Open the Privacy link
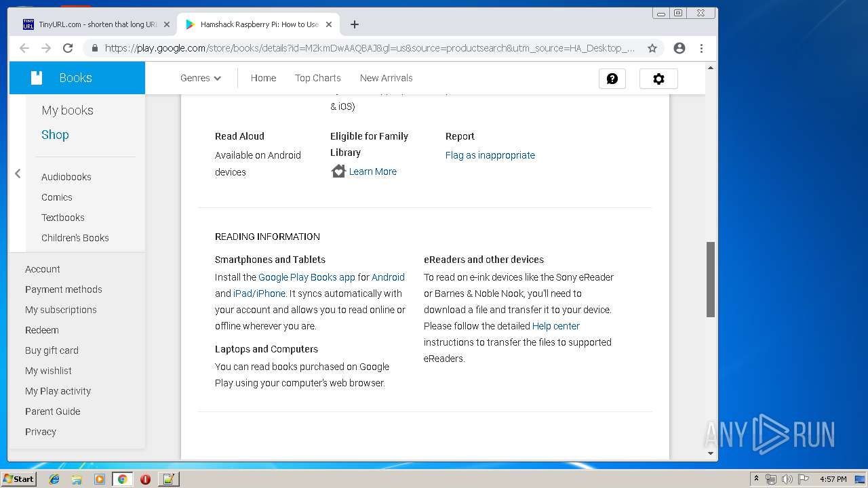This screenshot has width=868, height=488. [41, 432]
